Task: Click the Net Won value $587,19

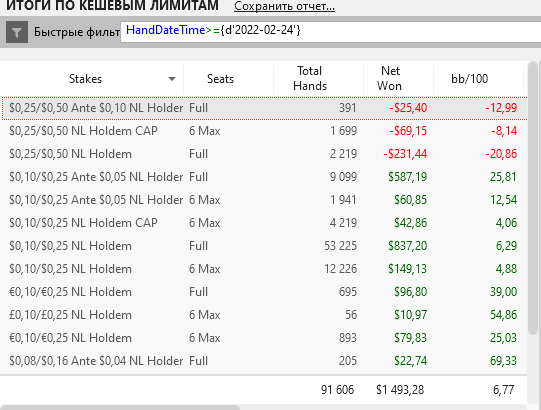Action: pyautogui.click(x=408, y=177)
